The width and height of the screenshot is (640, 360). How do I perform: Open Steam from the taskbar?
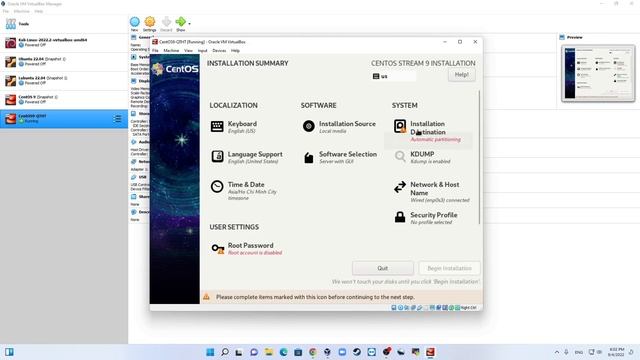(357, 352)
